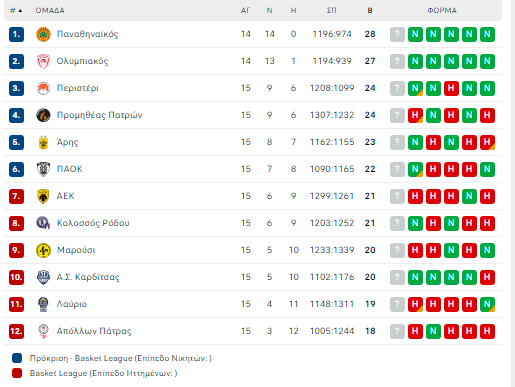Click the Olympiakos team crest

pyautogui.click(x=43, y=61)
